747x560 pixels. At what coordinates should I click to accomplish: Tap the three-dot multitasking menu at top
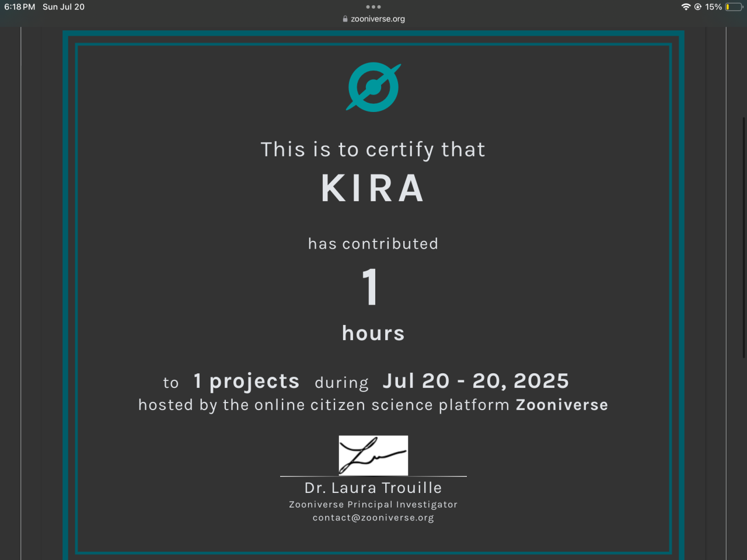373,7
